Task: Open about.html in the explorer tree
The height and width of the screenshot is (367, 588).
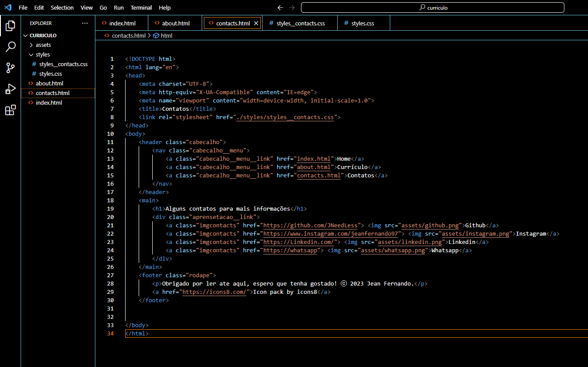Action: tap(58, 84)
